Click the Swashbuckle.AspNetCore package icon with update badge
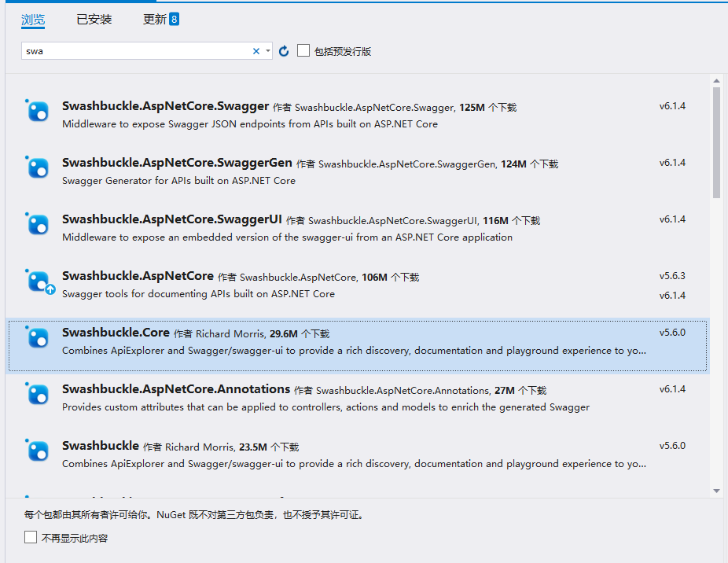The width and height of the screenshot is (728, 563). pos(39,282)
